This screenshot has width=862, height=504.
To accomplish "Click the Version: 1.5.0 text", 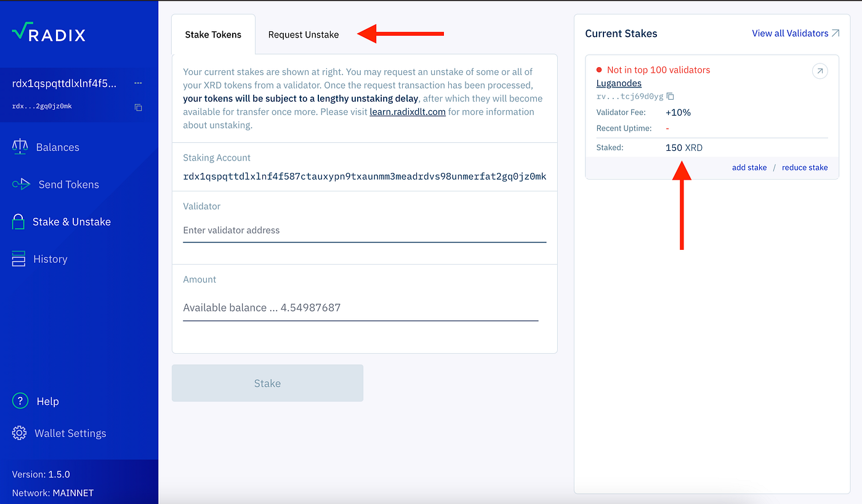I will pos(41,474).
